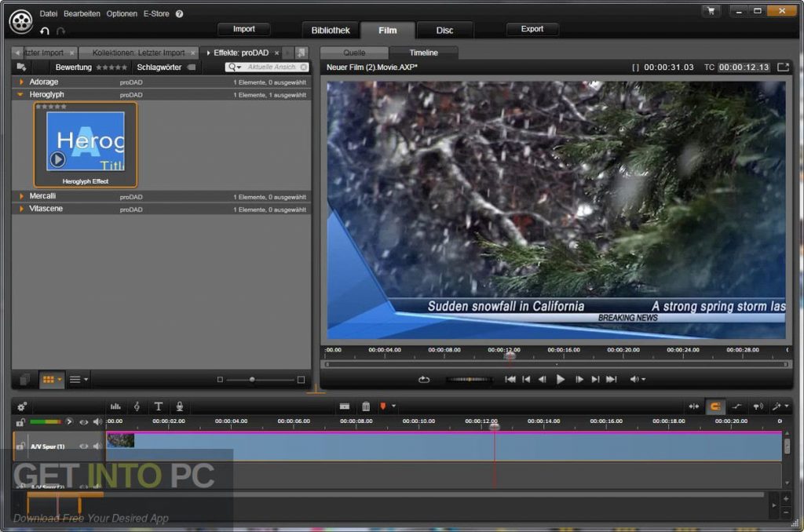Switch to the Bibliothek tab
Image resolution: width=804 pixels, height=532 pixels.
331,31
